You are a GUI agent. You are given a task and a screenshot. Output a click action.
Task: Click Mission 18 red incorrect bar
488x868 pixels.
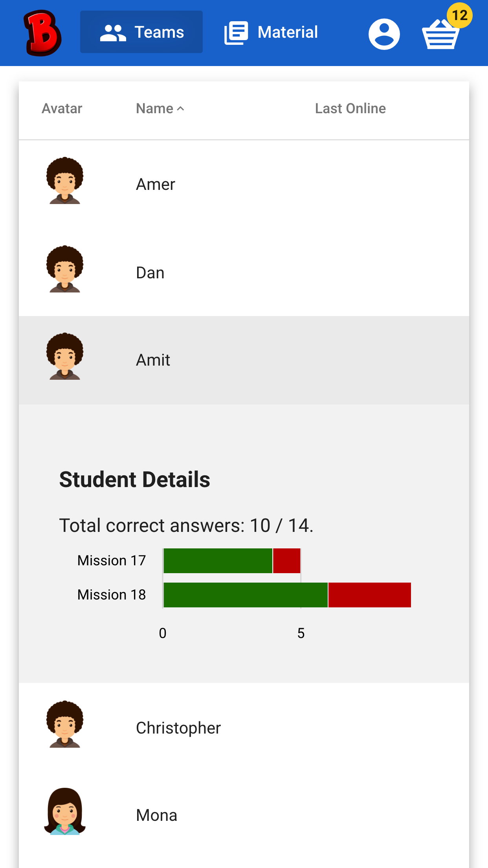pyautogui.click(x=369, y=595)
